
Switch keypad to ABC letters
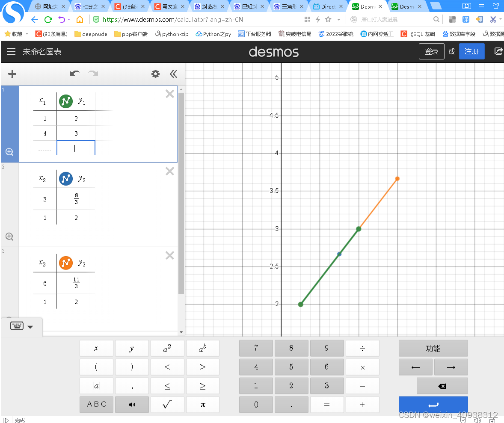click(x=96, y=404)
